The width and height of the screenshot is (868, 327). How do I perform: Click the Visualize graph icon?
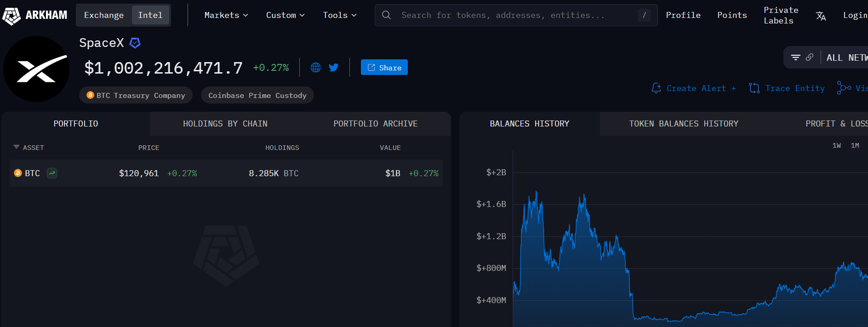pyautogui.click(x=844, y=88)
